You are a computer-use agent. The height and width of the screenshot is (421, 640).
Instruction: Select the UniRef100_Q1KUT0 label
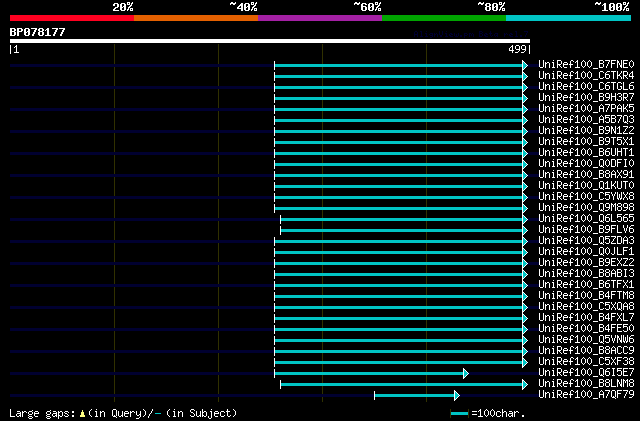pos(586,186)
